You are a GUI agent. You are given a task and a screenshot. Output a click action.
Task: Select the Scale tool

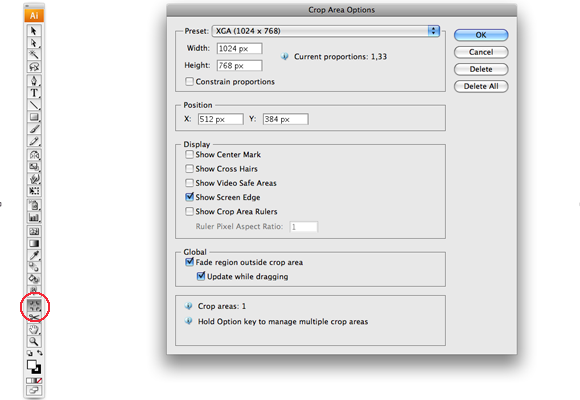coord(34,167)
